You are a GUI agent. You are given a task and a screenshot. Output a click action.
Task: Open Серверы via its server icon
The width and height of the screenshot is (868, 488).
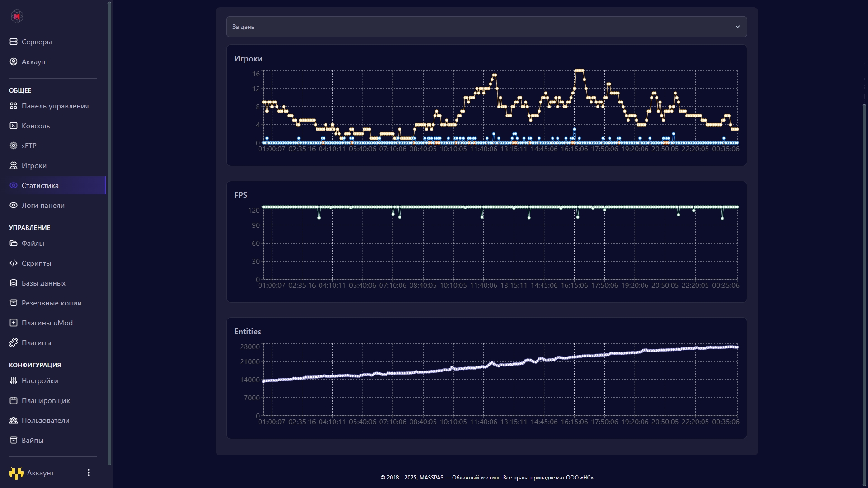pyautogui.click(x=14, y=42)
